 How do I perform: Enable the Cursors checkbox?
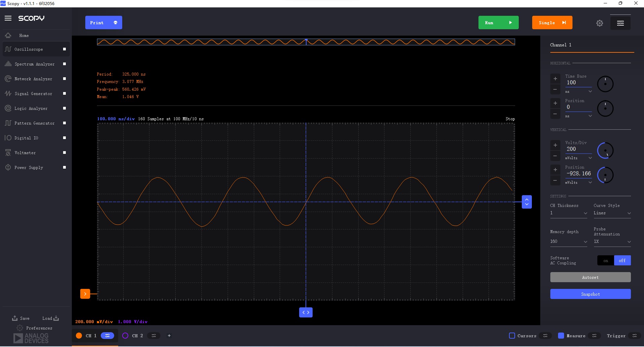(512, 336)
